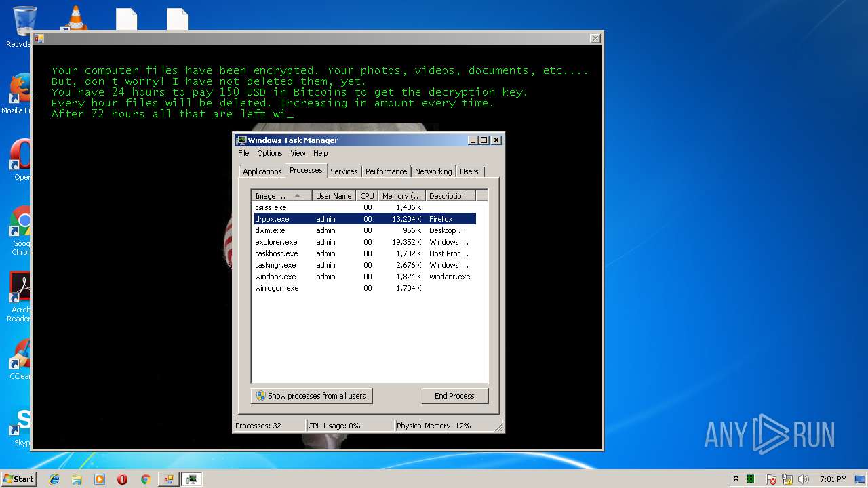Sort by Memory column header
This screenshot has width=868, height=488.
click(x=401, y=196)
